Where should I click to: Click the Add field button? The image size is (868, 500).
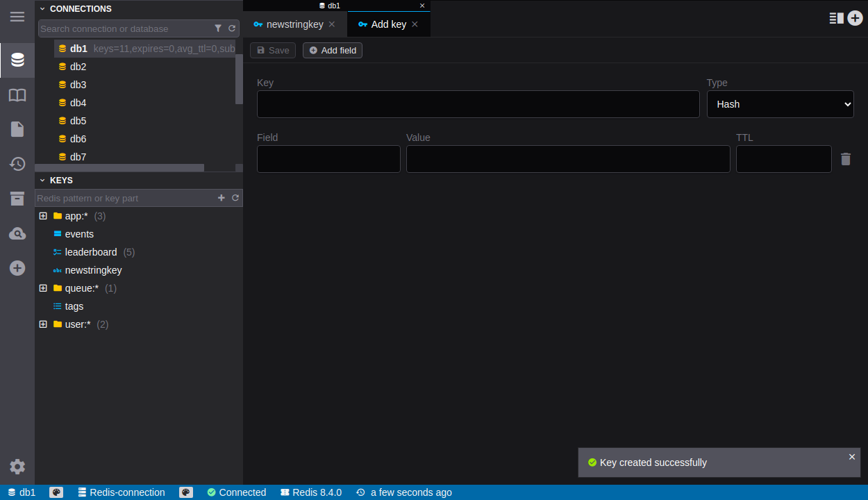coord(333,51)
